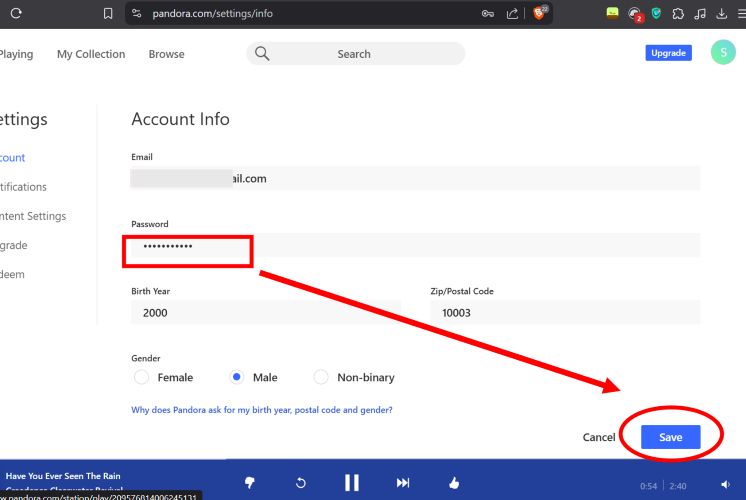Viewport: 746px width, 500px height.
Task: Click the track progress bar atop player
Action: coord(373,460)
